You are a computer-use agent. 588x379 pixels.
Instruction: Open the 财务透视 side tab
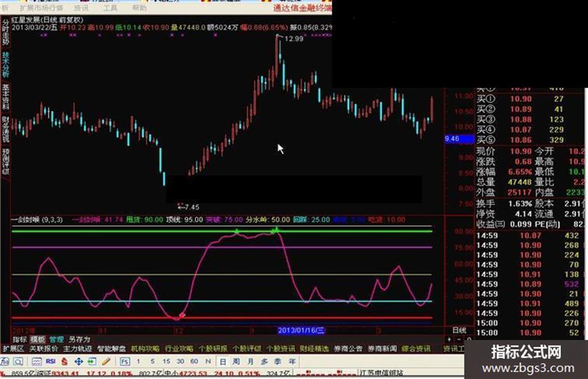point(6,129)
